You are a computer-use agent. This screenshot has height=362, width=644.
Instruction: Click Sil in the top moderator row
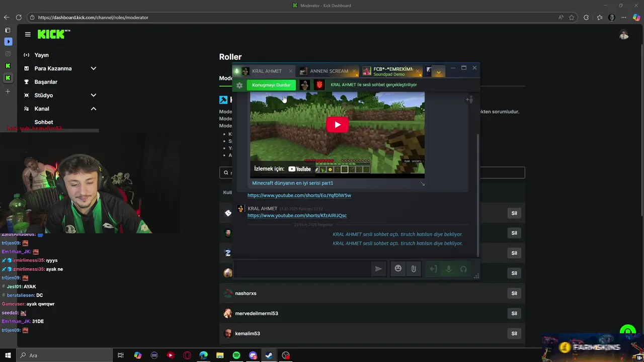click(514, 213)
